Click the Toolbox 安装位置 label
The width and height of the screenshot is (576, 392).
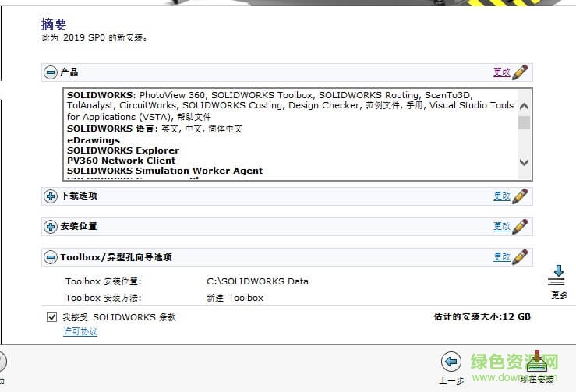click(103, 281)
